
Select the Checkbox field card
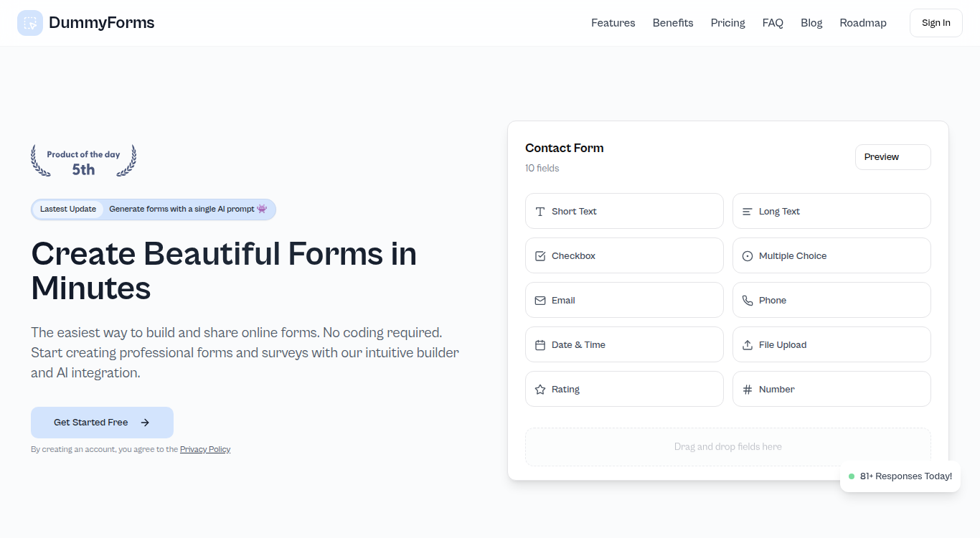point(624,255)
